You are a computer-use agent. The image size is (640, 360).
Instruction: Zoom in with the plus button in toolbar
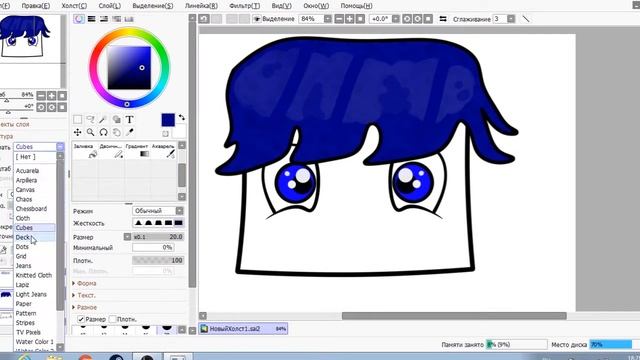click(350, 19)
